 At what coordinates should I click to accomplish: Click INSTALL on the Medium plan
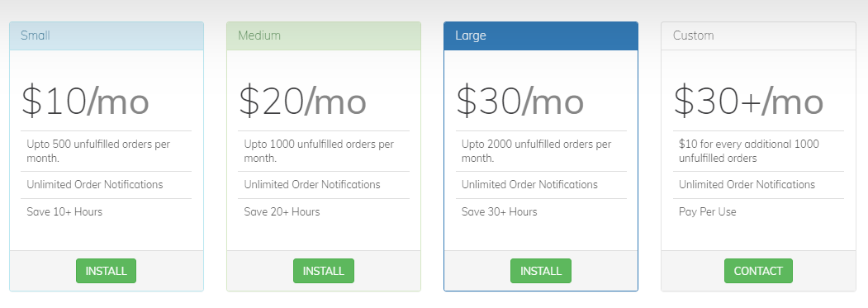(x=323, y=271)
